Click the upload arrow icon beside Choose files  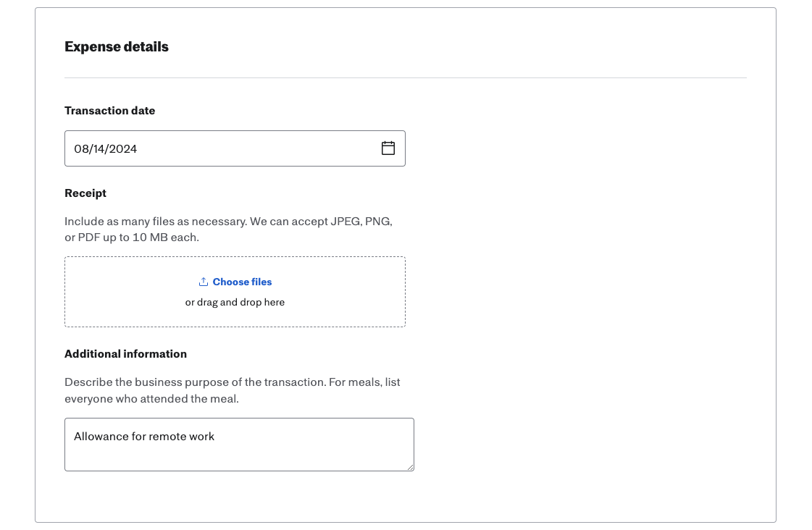[x=204, y=282]
